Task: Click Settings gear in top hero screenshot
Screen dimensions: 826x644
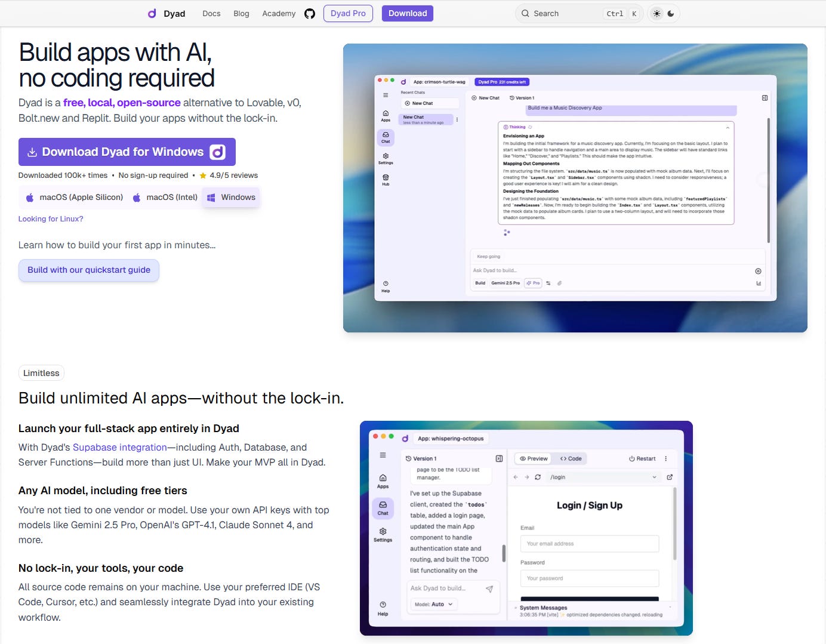Action: point(386,158)
